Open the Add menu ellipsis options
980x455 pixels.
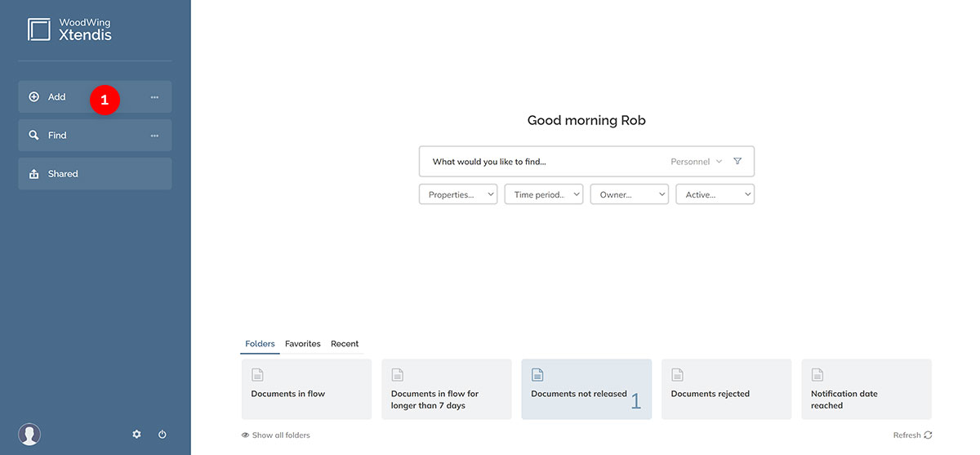154,97
